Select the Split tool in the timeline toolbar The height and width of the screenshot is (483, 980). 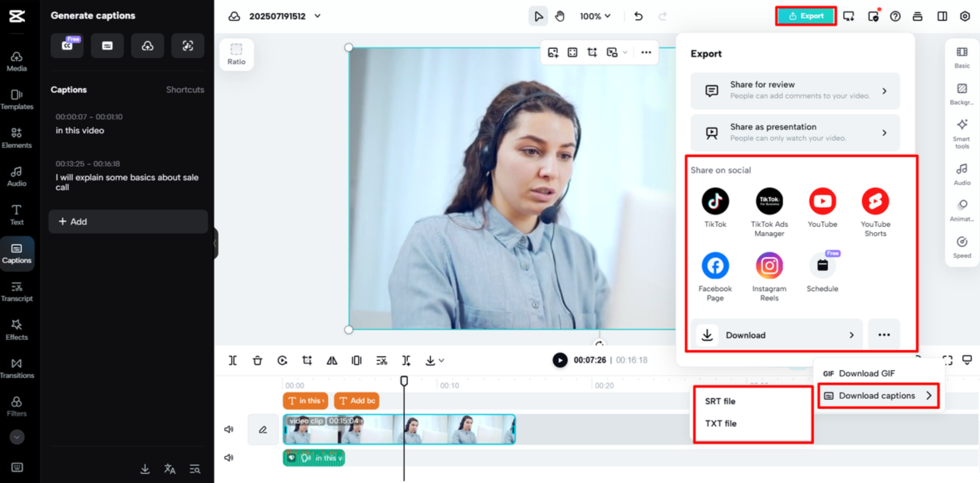233,360
